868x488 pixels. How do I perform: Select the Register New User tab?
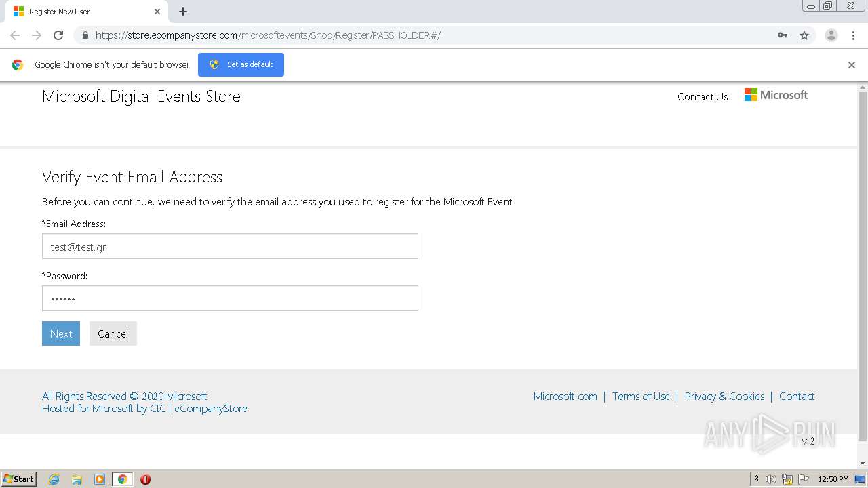click(85, 12)
